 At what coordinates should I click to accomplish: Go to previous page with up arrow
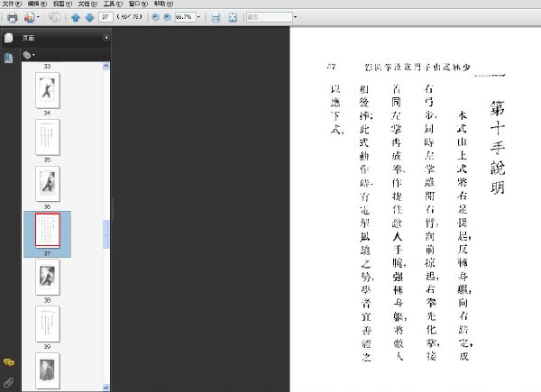point(77,17)
